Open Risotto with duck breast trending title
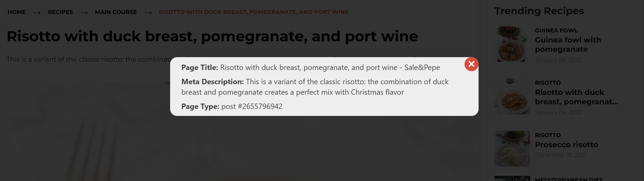The width and height of the screenshot is (644, 181). click(x=576, y=97)
